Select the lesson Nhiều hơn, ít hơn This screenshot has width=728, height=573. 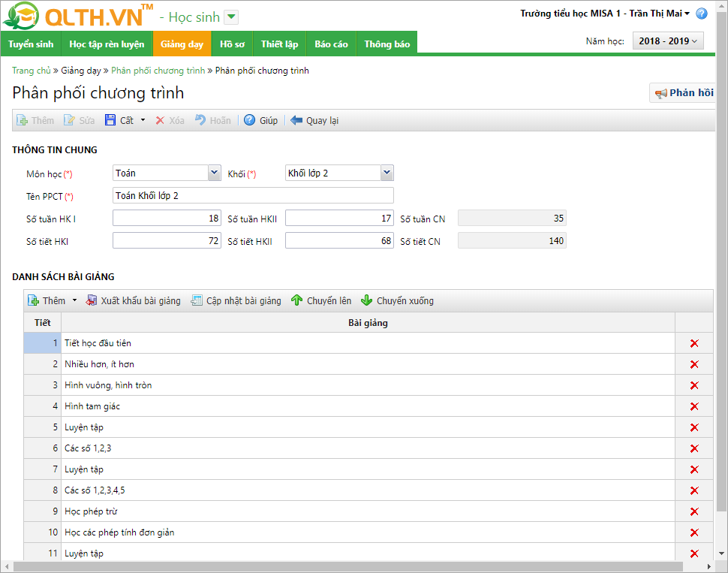click(x=368, y=364)
